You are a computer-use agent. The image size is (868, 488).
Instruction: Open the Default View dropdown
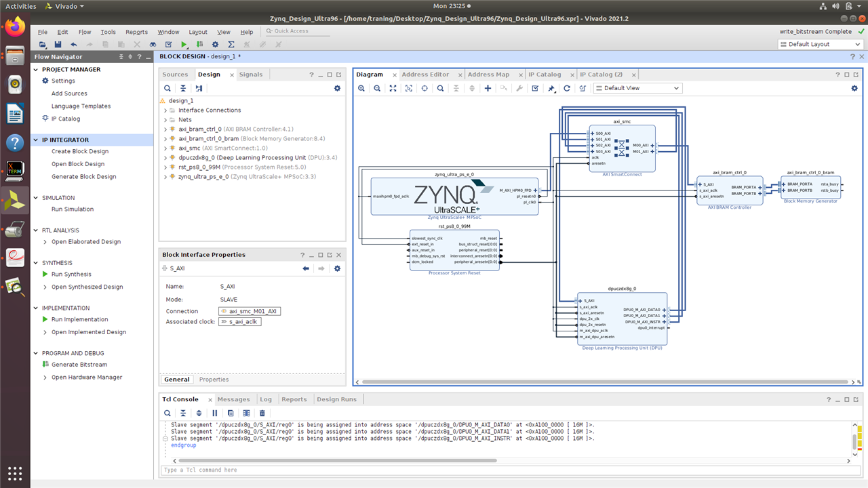click(x=637, y=88)
